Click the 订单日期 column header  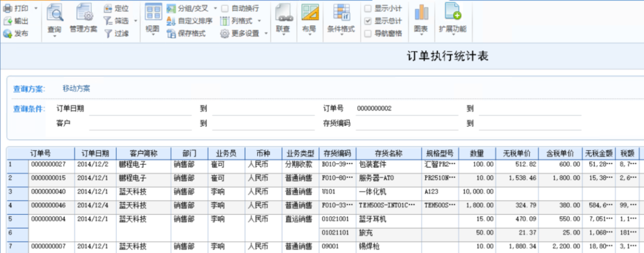click(x=95, y=153)
